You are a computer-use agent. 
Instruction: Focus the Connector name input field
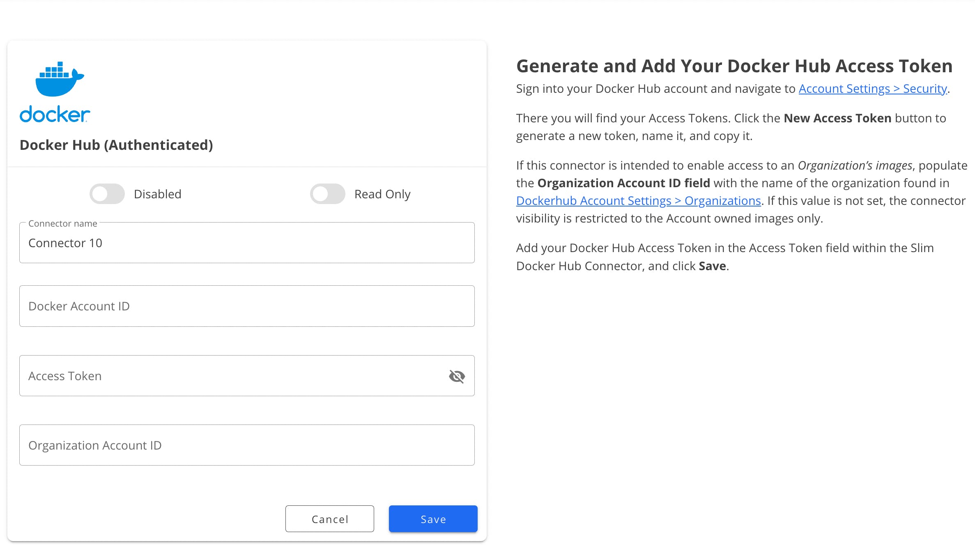pos(246,243)
